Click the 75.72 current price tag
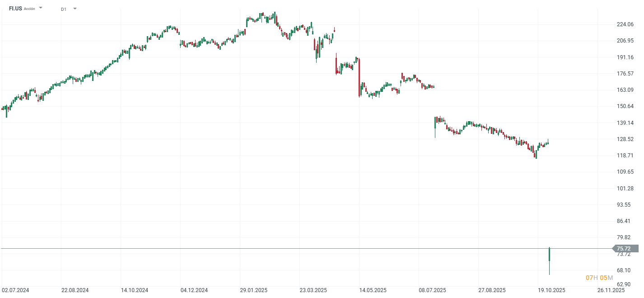The height and width of the screenshot is (298, 644). [x=624, y=248]
